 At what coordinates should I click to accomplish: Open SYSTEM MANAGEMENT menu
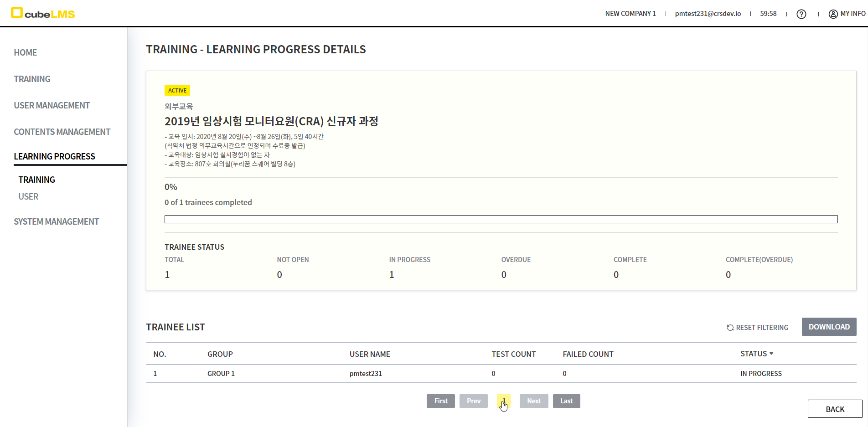click(x=57, y=221)
